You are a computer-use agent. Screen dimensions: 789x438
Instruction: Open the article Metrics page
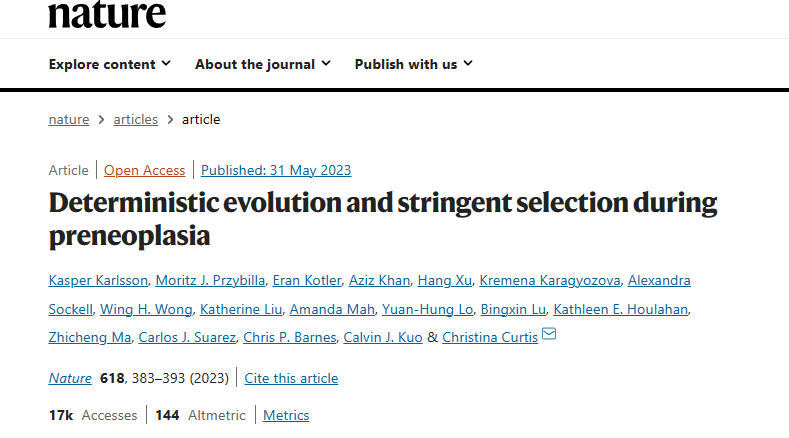coord(286,415)
